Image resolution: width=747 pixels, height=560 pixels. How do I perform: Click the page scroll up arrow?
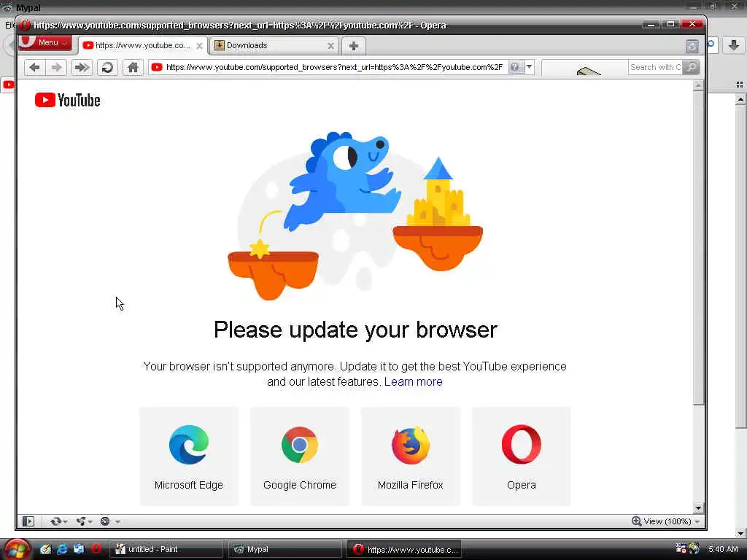tap(698, 86)
